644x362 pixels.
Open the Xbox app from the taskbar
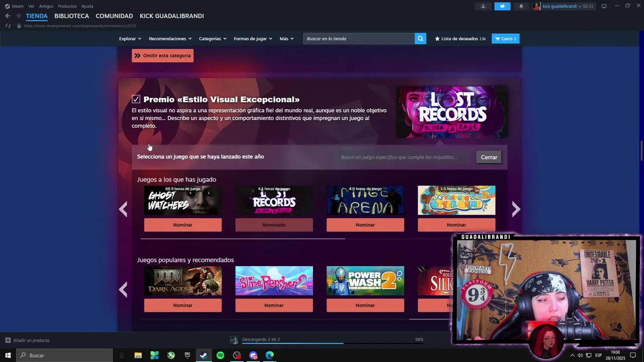pos(171,355)
